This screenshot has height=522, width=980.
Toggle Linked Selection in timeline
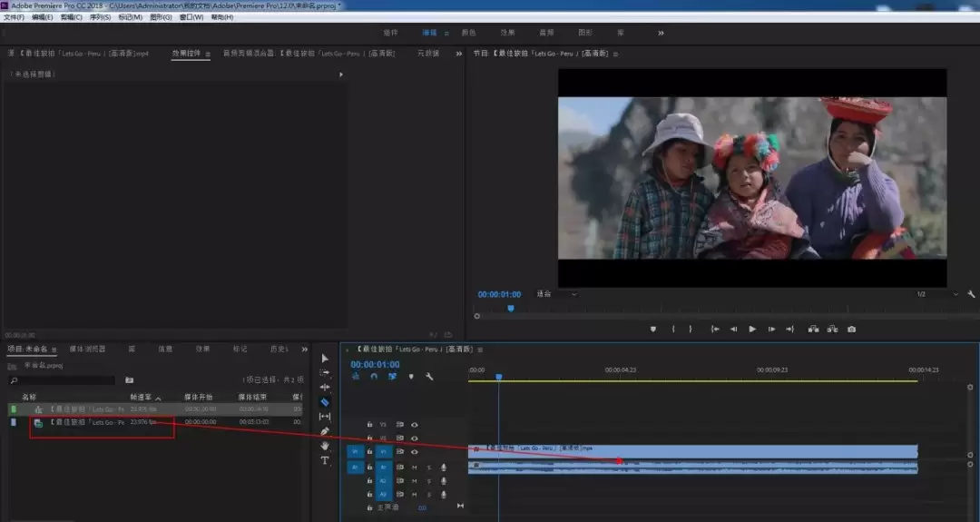(x=392, y=377)
